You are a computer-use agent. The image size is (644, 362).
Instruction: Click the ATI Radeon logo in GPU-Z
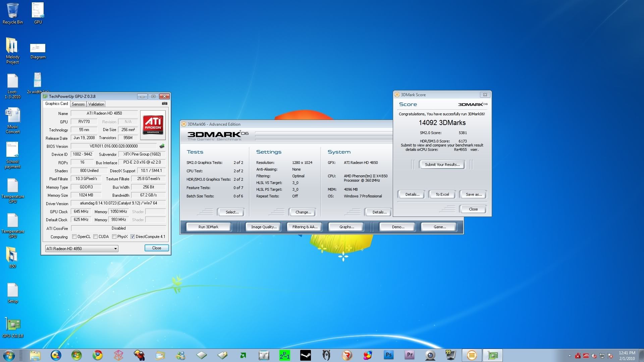coord(153,125)
